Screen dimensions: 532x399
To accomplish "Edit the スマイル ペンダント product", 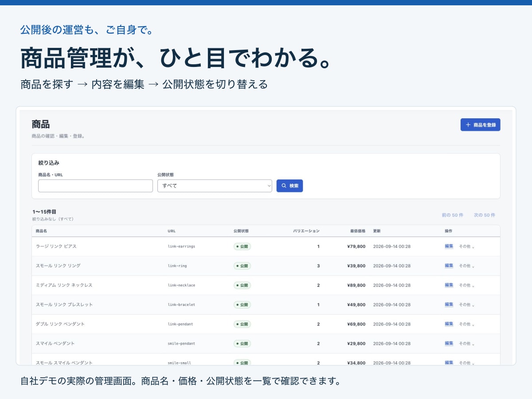I will pos(449,344).
